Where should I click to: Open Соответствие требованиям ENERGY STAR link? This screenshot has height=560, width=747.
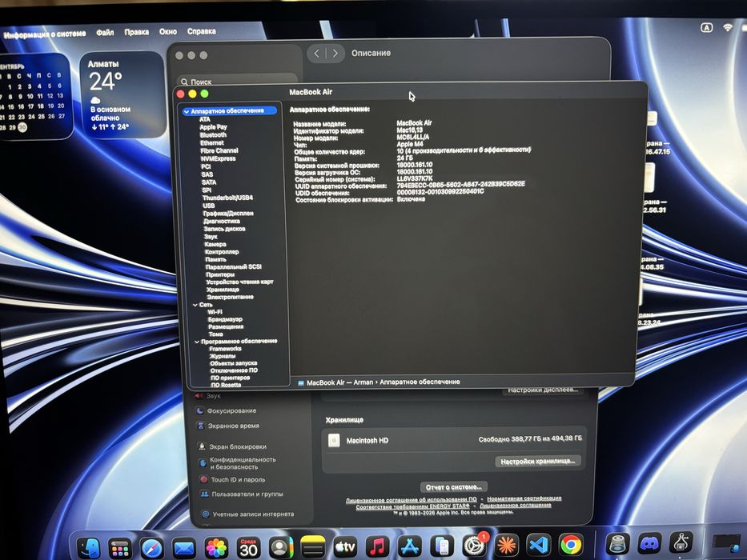(412, 506)
